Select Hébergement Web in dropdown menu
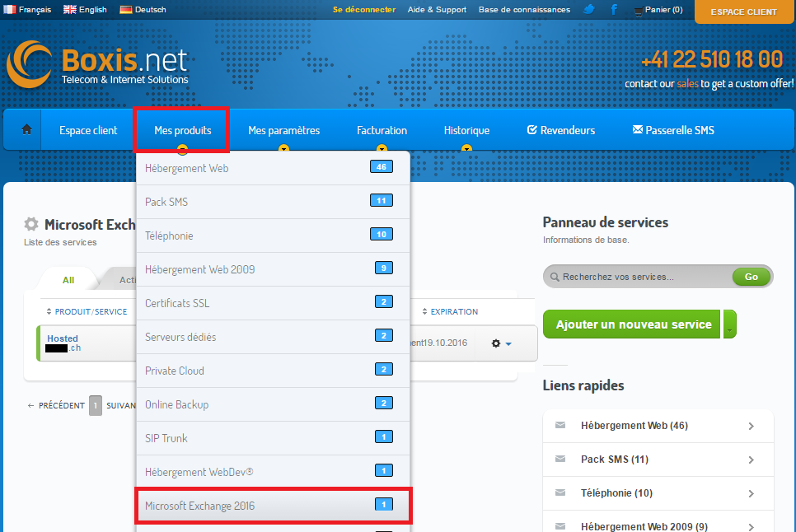The width and height of the screenshot is (796, 532). point(273,168)
